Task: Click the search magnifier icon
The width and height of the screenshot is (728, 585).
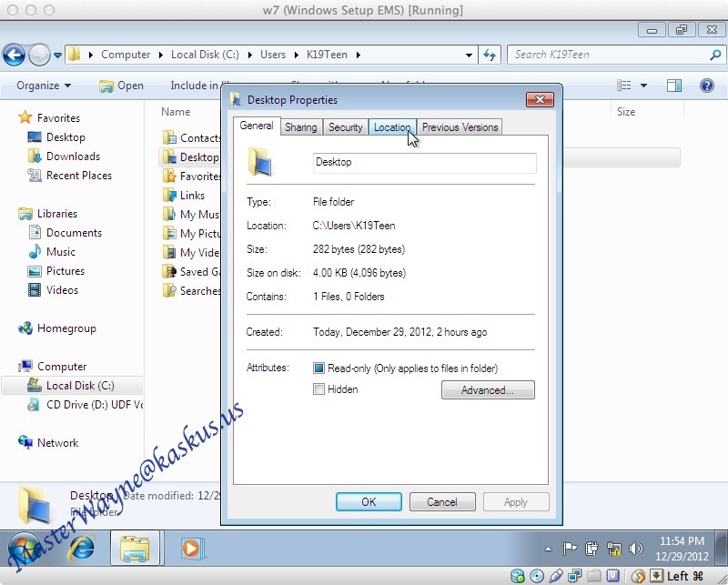Action: tap(715, 55)
